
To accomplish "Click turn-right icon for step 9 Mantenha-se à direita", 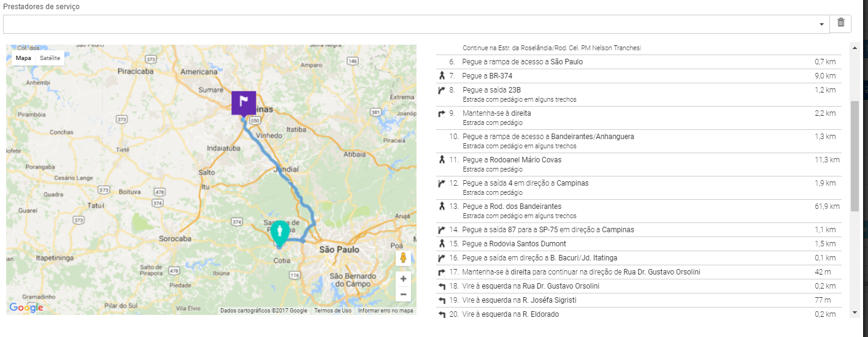I will (441, 113).
